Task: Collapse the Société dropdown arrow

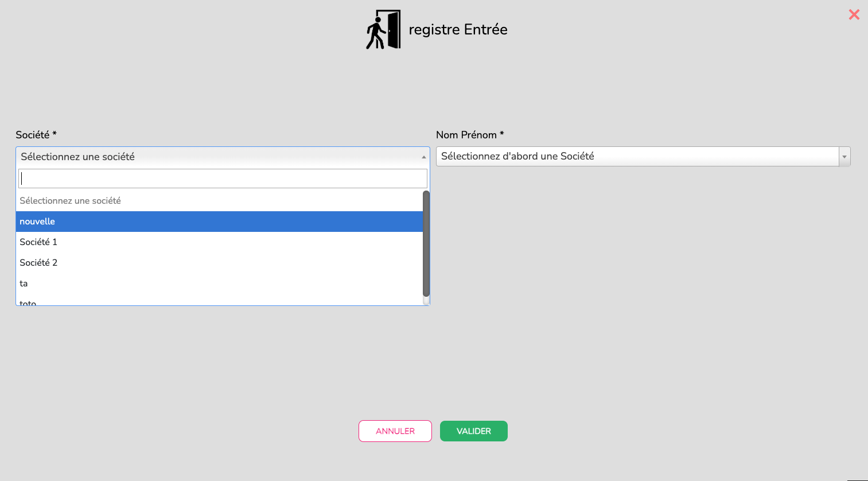Action: [424, 157]
